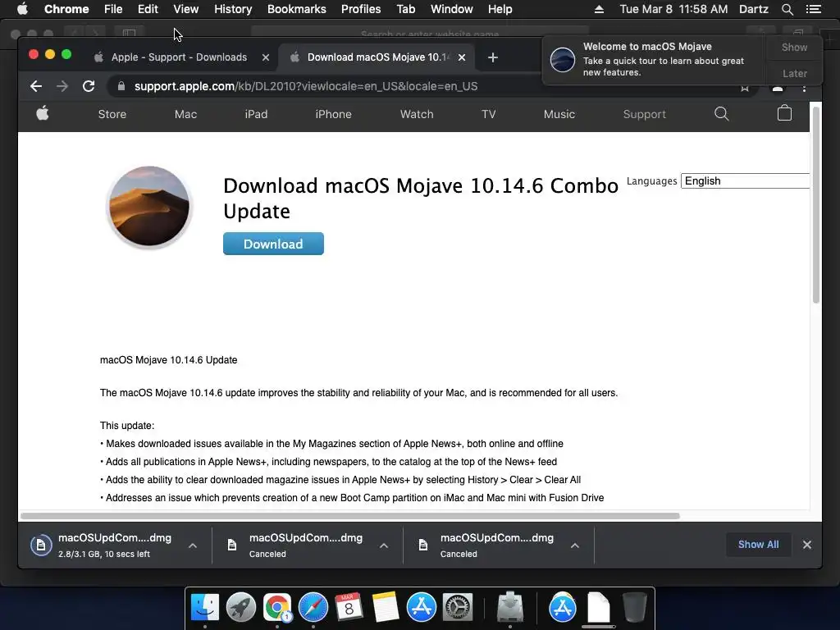Open System Preferences gear in Dock
This screenshot has height=630, width=840.
[457, 608]
